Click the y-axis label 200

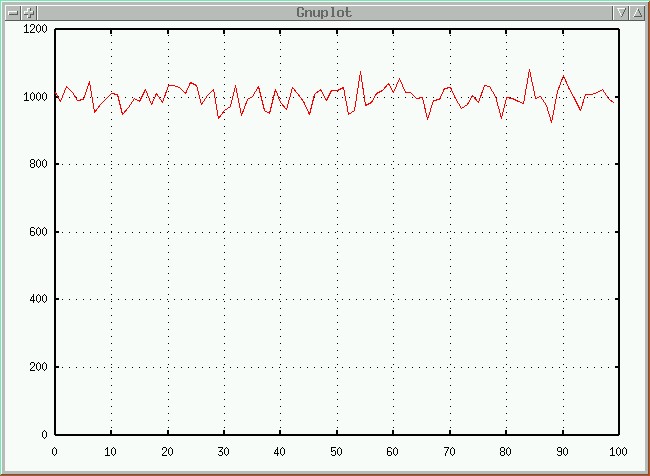pos(38,367)
